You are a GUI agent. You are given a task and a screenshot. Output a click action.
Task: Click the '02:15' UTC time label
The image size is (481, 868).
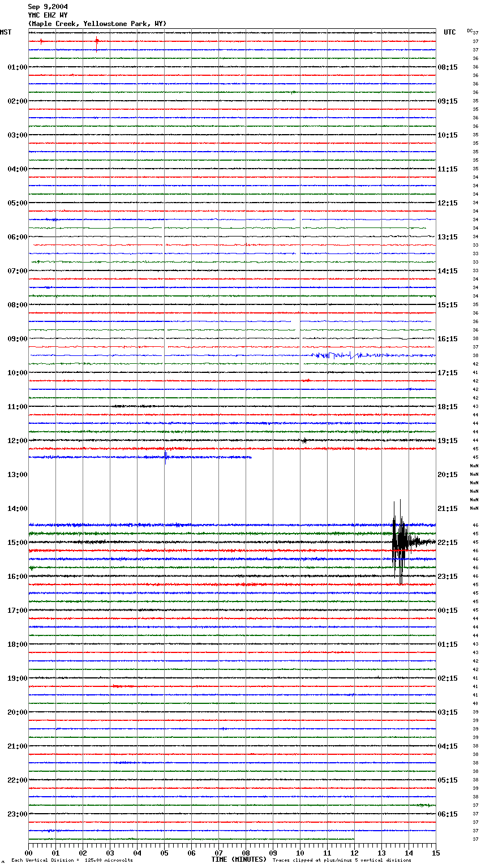(448, 678)
